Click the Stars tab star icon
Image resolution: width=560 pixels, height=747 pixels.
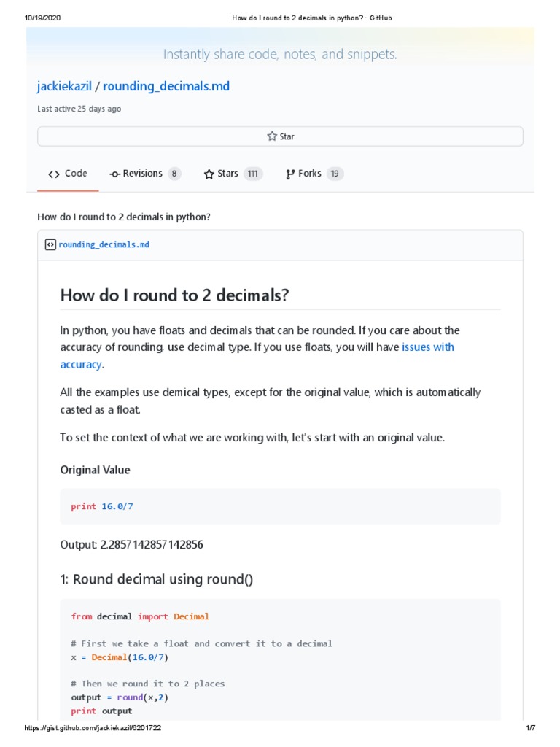coord(209,174)
